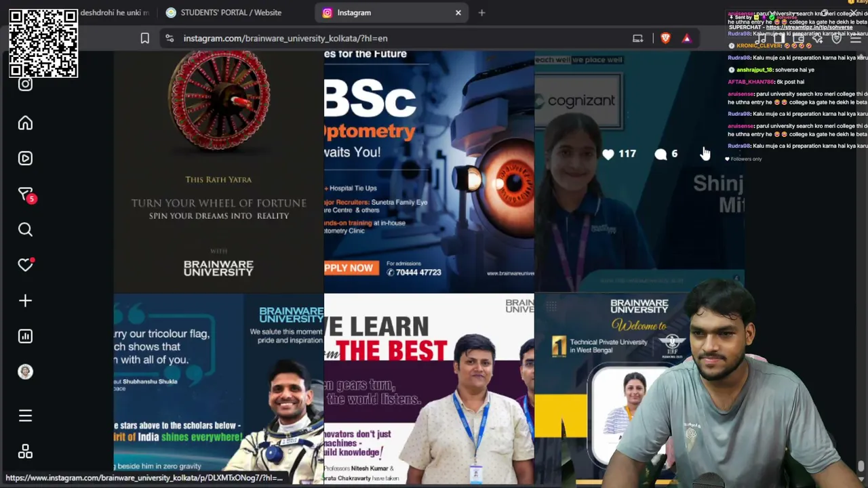Click the page vertical scrollbar thumb

point(861,466)
